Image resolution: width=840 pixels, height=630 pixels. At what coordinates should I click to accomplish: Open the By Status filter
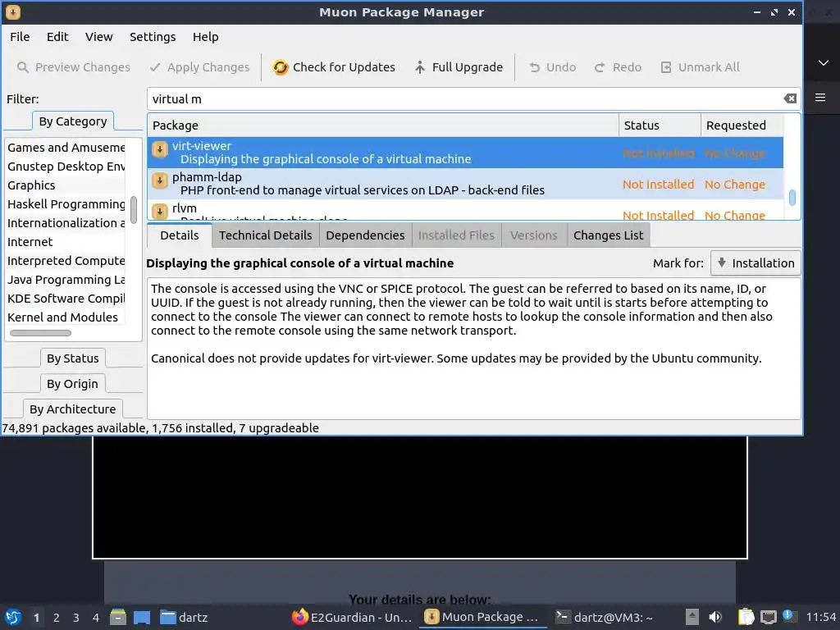point(73,358)
